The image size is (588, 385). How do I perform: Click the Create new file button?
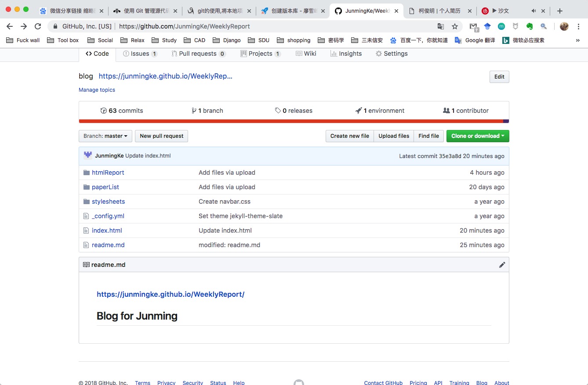click(x=350, y=136)
